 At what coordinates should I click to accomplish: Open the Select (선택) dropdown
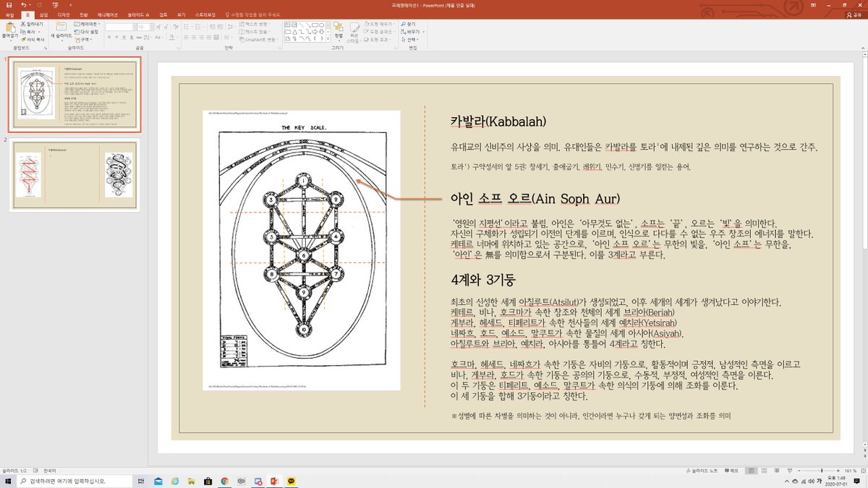pyautogui.click(x=411, y=39)
